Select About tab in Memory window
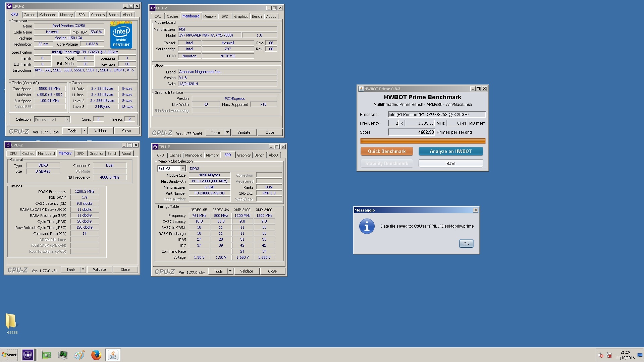This screenshot has height=362, width=644. coord(126,154)
